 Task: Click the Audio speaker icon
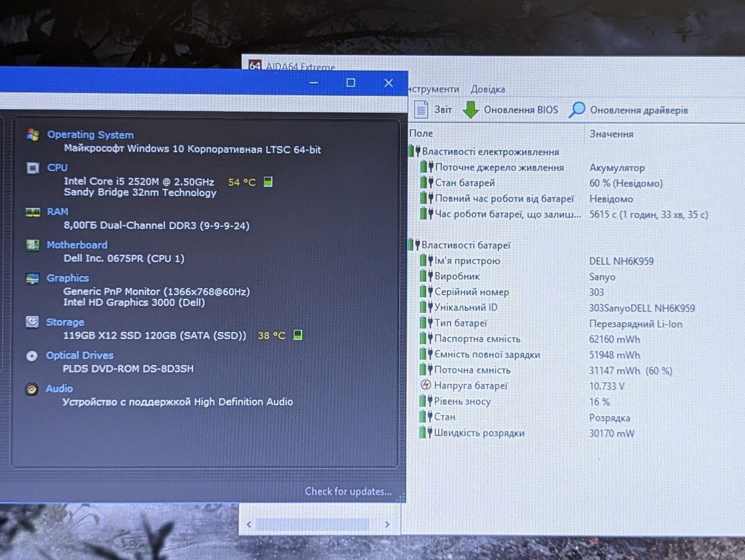[x=31, y=389]
